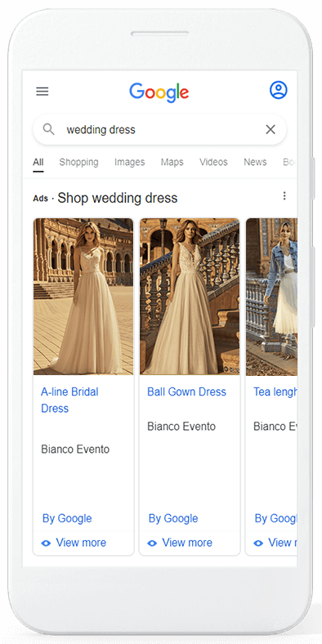322x644 pixels.
Task: Click Bianco Evento under A-line Bridal Dress
Action: tap(75, 449)
